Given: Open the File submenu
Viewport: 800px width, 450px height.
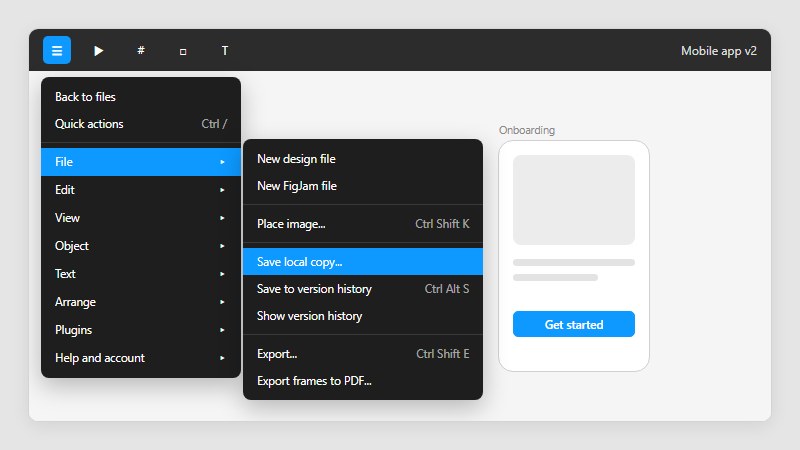Looking at the screenshot, I should click(141, 162).
